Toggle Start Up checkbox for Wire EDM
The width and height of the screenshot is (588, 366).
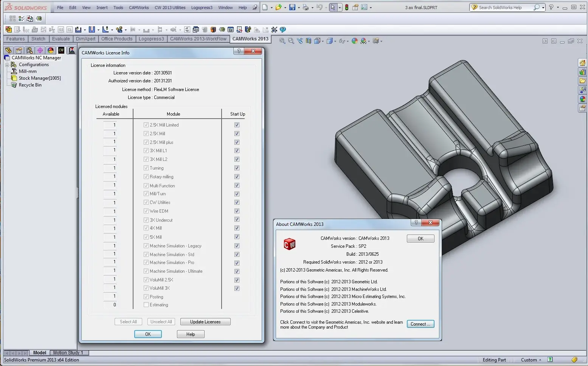click(237, 211)
